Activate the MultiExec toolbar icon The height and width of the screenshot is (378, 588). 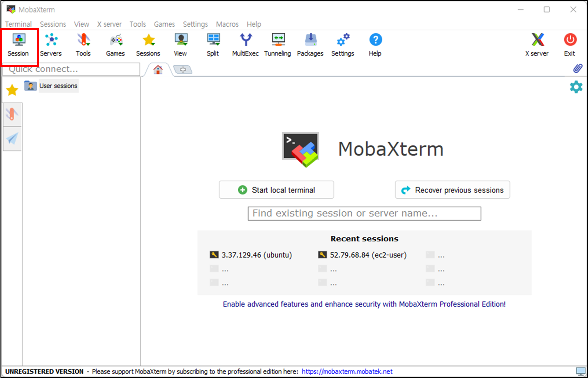coord(245,45)
